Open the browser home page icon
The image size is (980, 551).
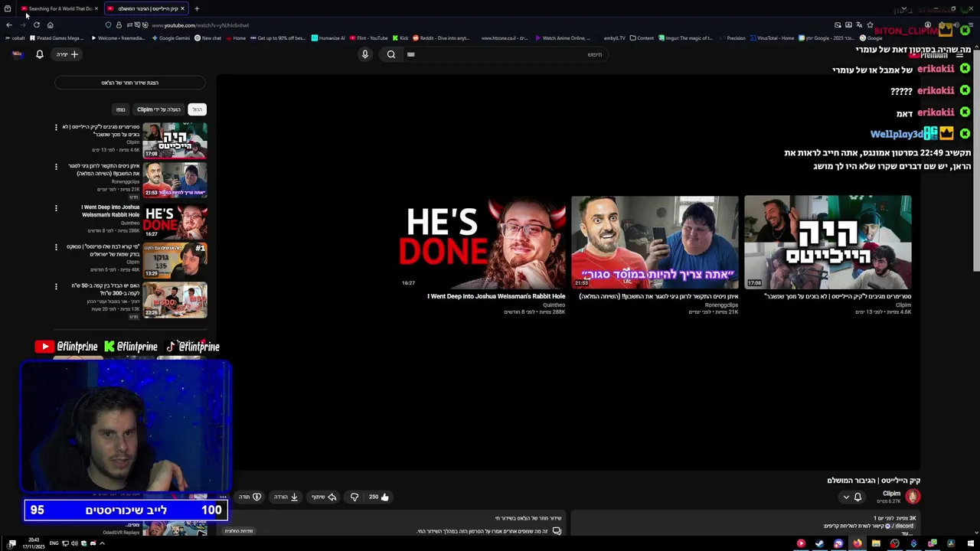[x=50, y=25]
